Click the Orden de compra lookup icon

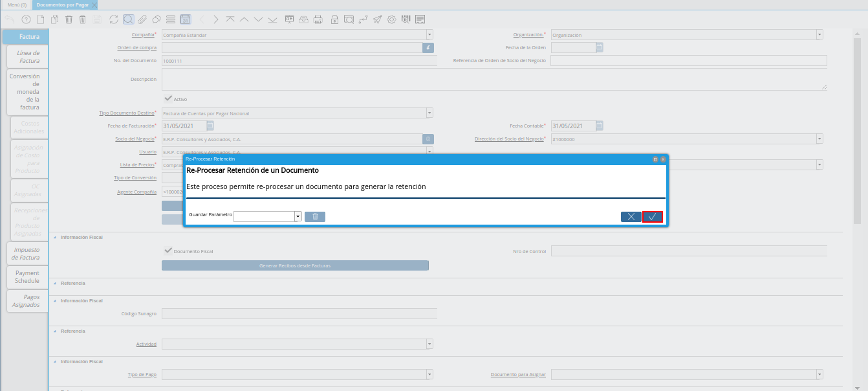click(x=428, y=47)
